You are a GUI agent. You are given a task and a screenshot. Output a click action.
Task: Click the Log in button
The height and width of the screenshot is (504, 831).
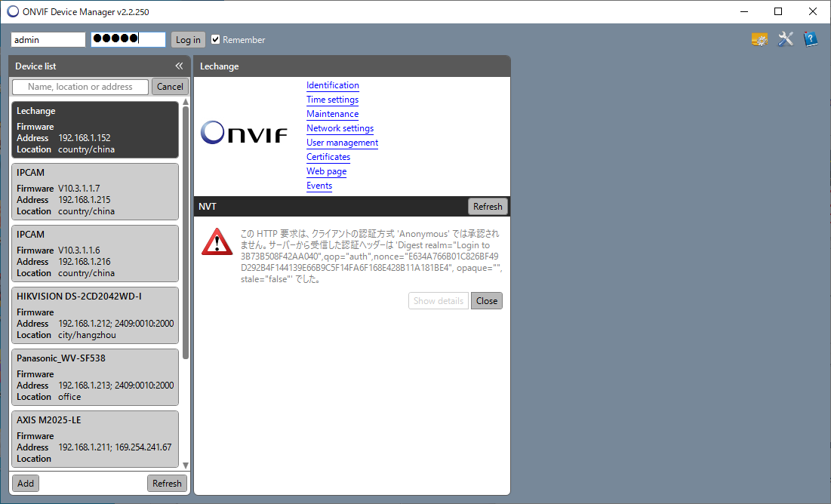coord(188,40)
